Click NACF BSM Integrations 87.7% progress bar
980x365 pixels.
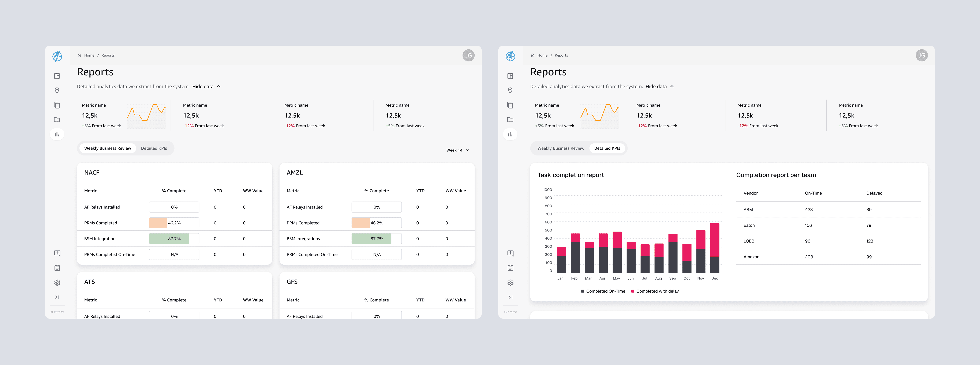174,239
